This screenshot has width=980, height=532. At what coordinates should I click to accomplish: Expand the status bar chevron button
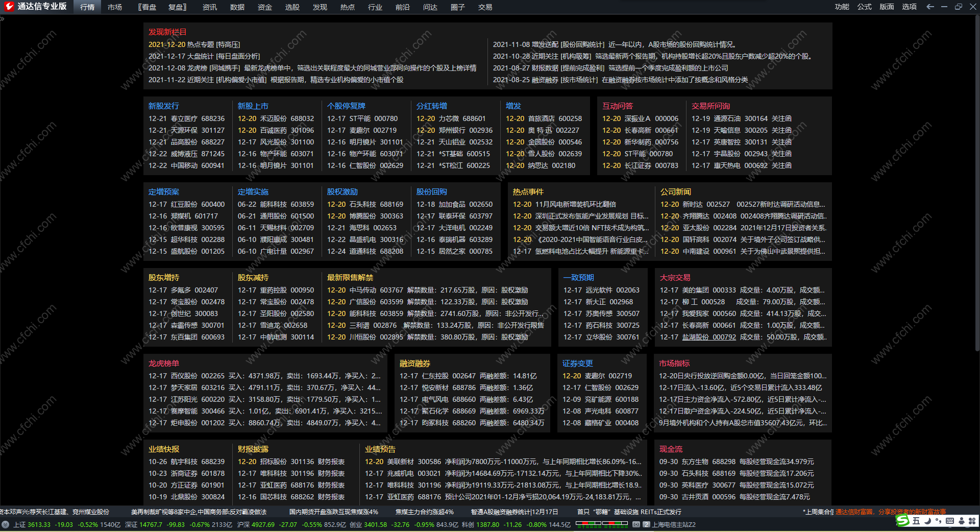point(5,524)
